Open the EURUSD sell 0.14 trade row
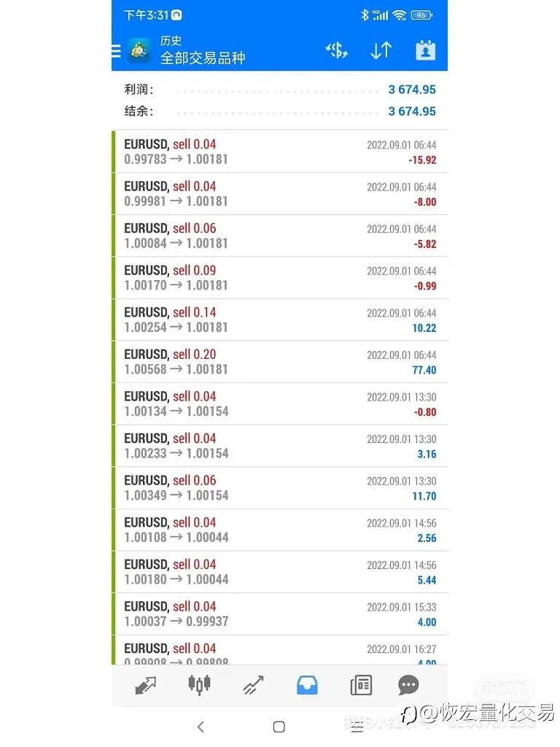Image resolution: width=560 pixels, height=747 pixels. click(x=280, y=320)
